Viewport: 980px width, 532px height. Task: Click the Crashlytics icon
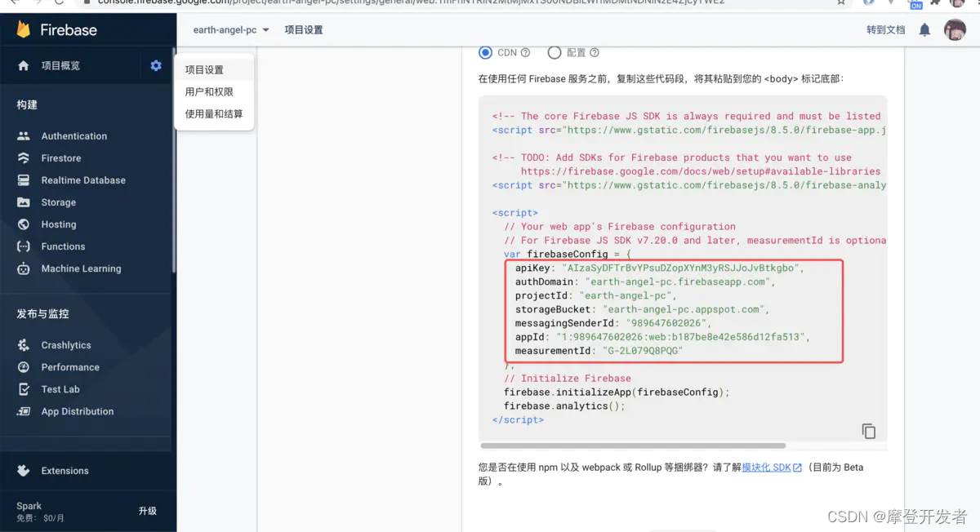(24, 345)
